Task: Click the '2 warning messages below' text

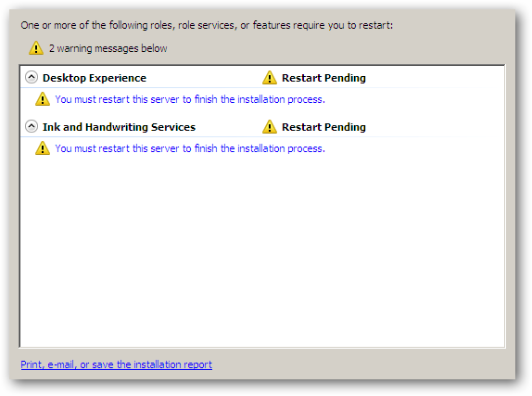Action: coord(108,48)
